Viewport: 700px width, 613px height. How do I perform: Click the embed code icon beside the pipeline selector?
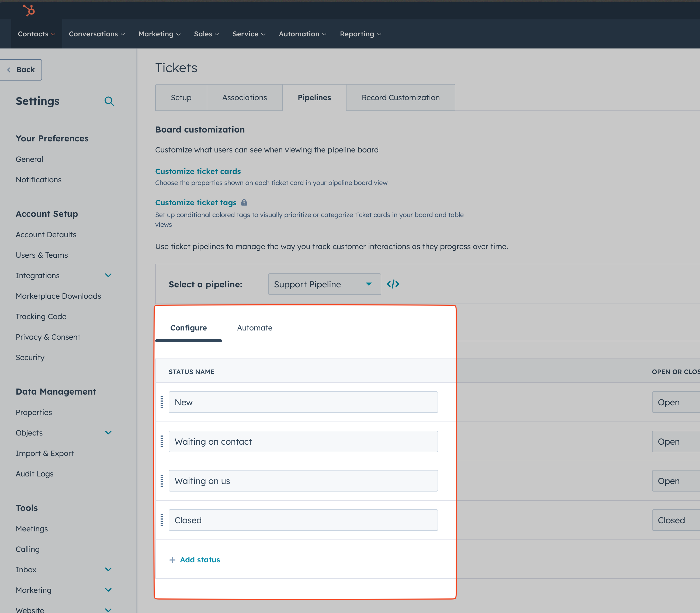(x=393, y=284)
